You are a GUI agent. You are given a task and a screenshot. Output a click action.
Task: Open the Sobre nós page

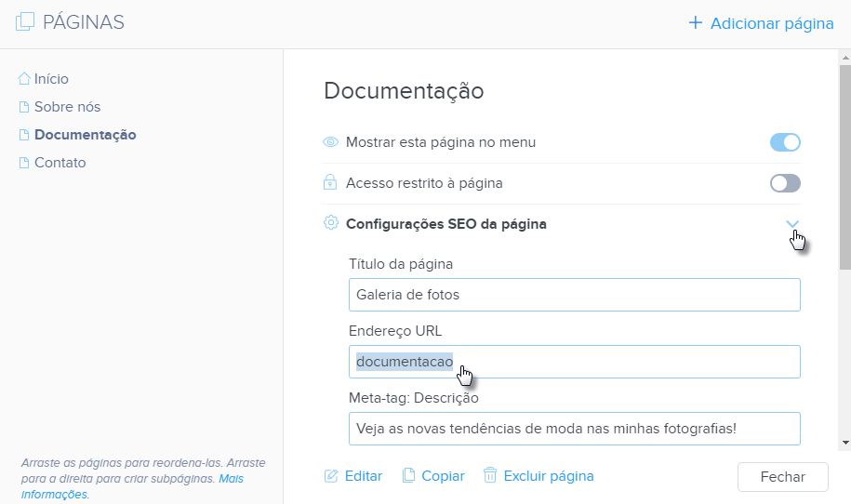(67, 107)
